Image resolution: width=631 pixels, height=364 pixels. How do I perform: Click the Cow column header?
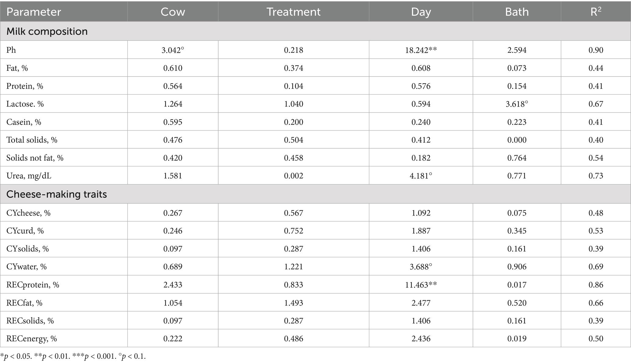(x=173, y=12)
